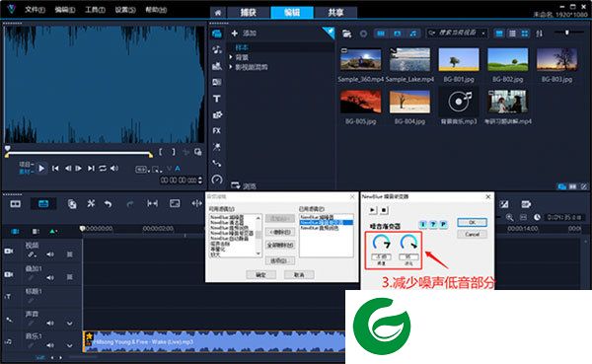Open the Sound/Audio library sidebar icon

pyautogui.click(x=217, y=49)
